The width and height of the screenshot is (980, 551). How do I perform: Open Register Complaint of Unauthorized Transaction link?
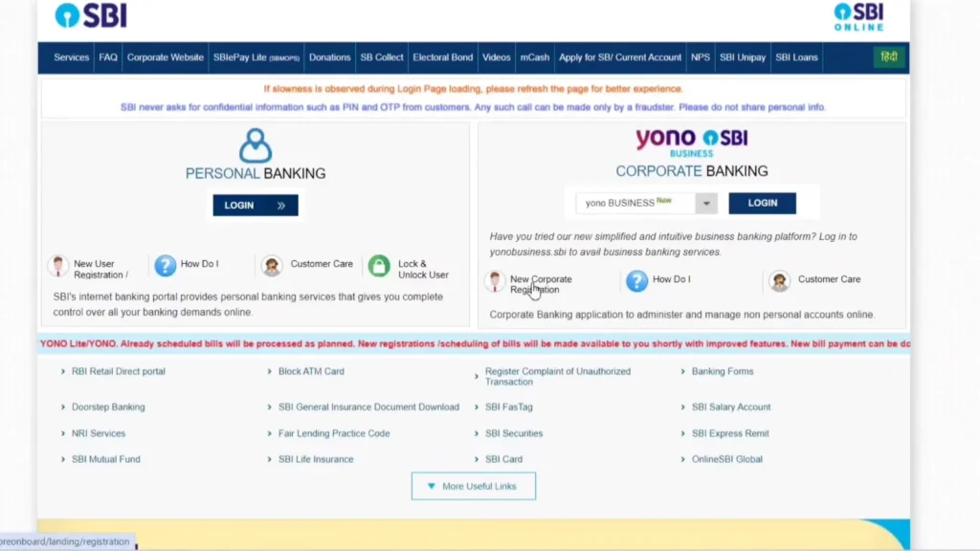tap(558, 376)
